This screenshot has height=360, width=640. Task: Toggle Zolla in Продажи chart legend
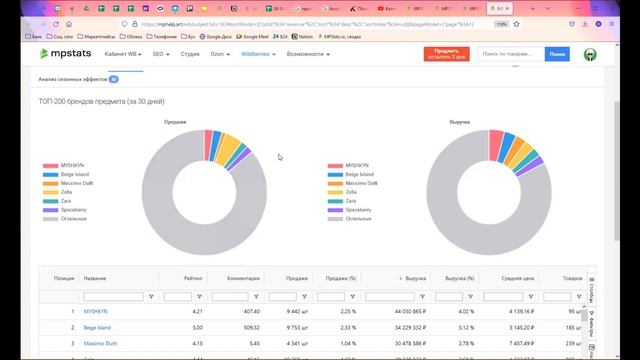tap(57, 192)
